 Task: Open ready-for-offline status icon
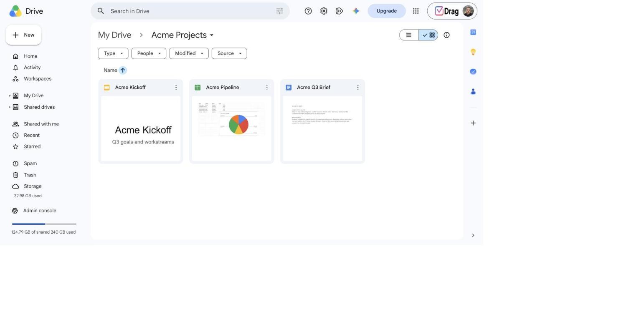click(339, 11)
